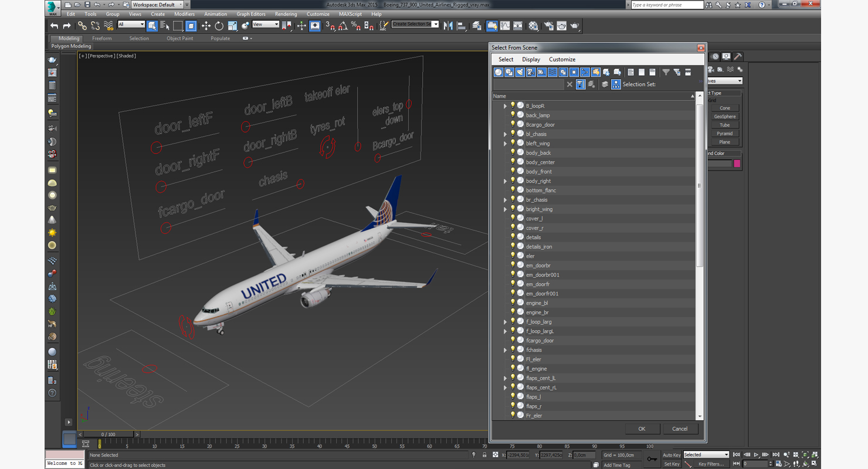Toggle the lightbulb visibility for back_lamp
Image resolution: width=868 pixels, height=469 pixels.
click(513, 115)
